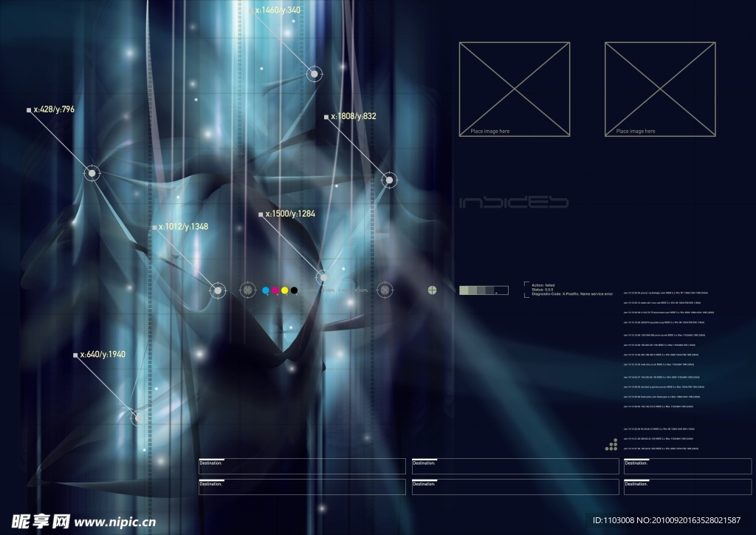Click the bottom-left Destination field
This screenshot has width=756, height=535.
(302, 487)
